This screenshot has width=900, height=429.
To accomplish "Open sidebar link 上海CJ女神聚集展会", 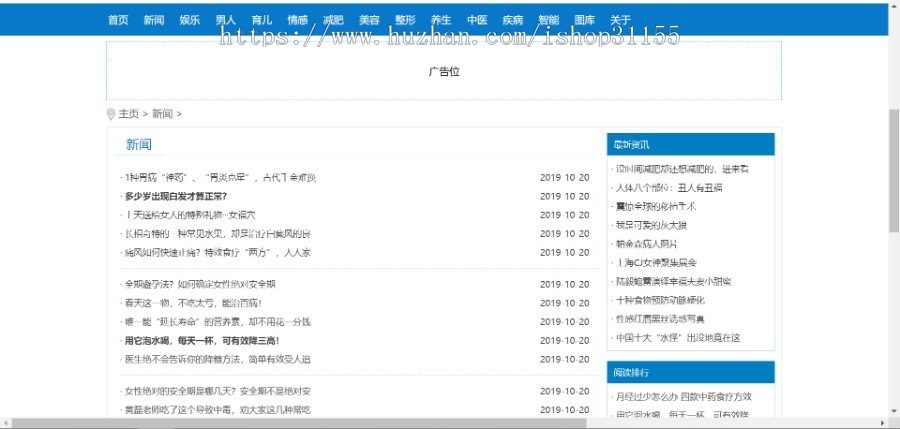I will point(656,262).
